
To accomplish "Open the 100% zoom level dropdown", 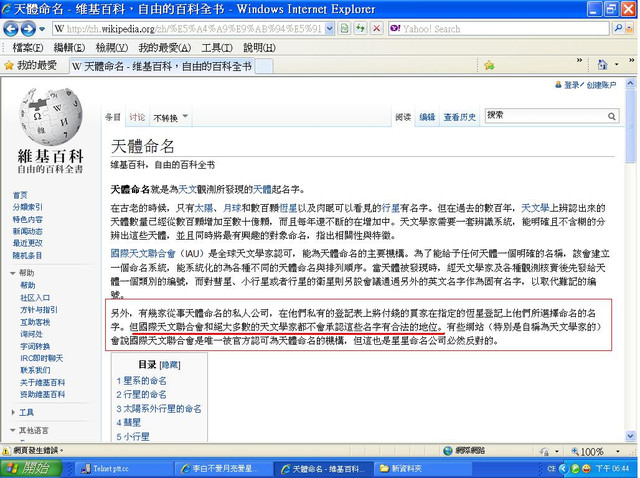I will 618,451.
